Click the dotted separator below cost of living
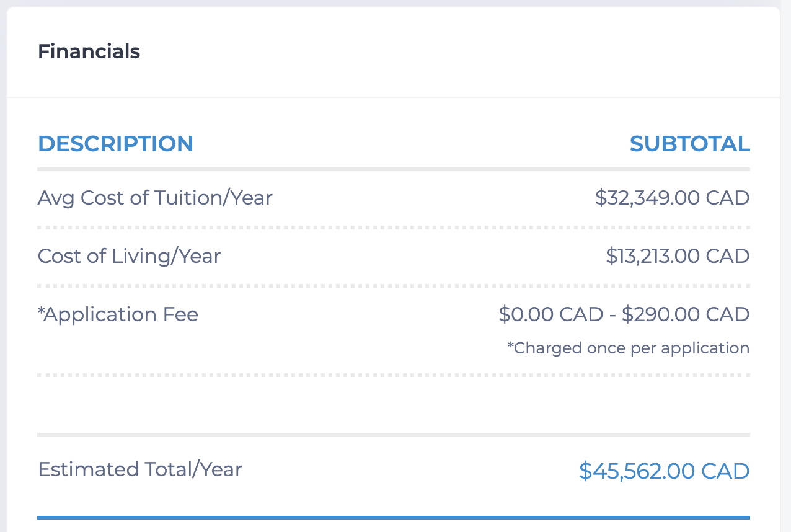The width and height of the screenshot is (791, 532). pyautogui.click(x=394, y=286)
